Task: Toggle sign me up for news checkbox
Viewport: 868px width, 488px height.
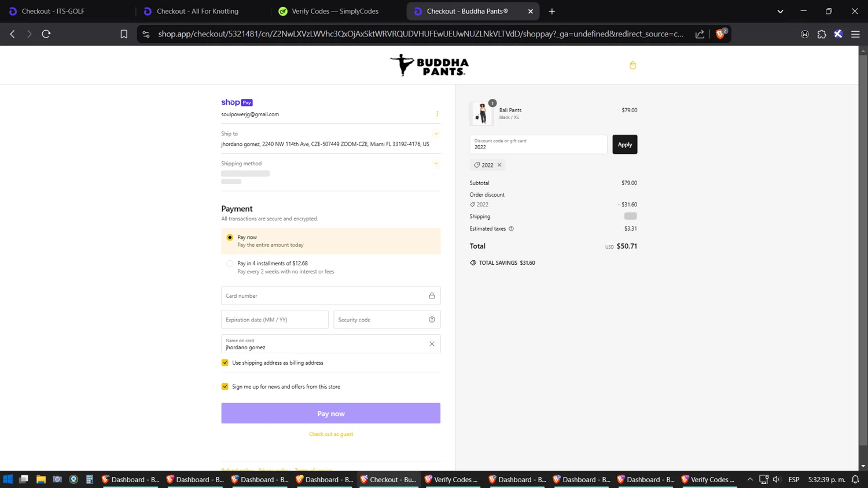Action: [x=225, y=386]
